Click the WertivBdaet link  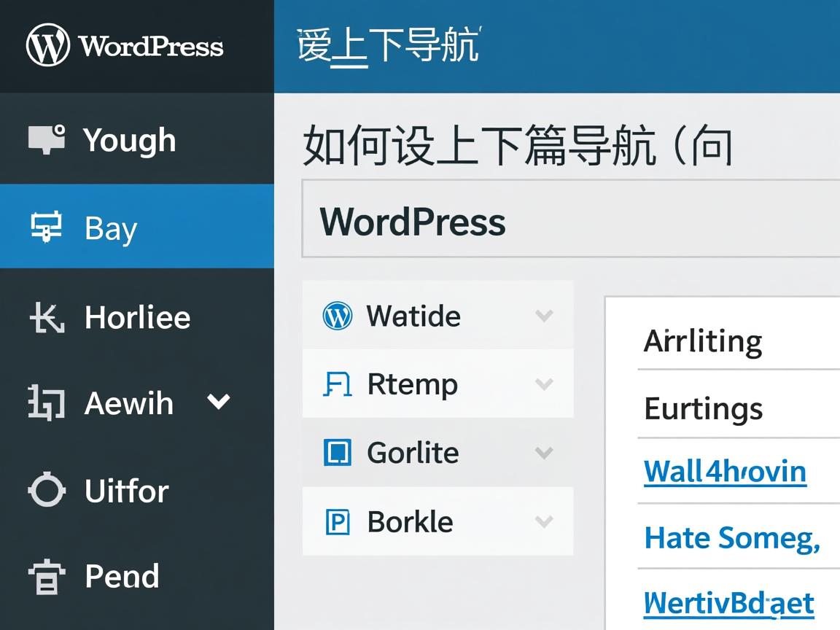[x=728, y=602]
